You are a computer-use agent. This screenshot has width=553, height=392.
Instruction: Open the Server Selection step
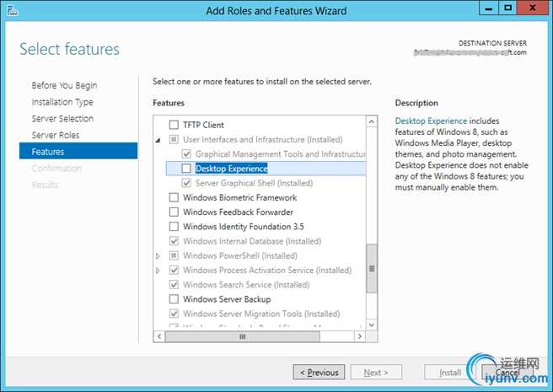click(x=62, y=119)
